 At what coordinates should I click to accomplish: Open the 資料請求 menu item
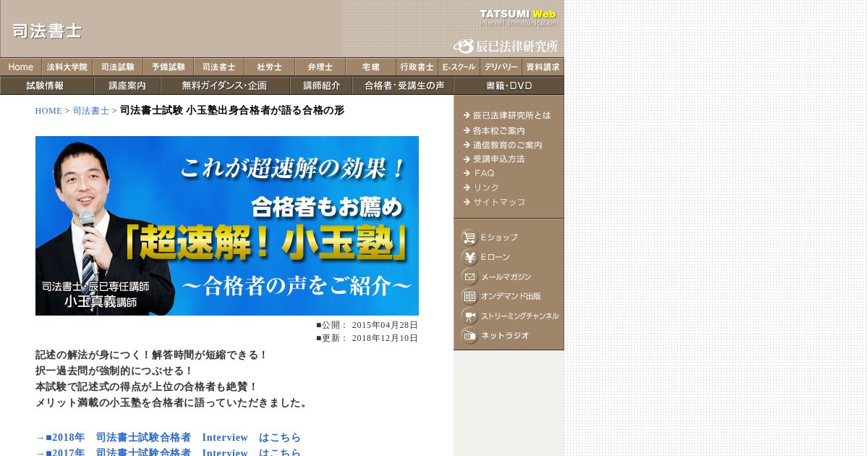[x=543, y=67]
